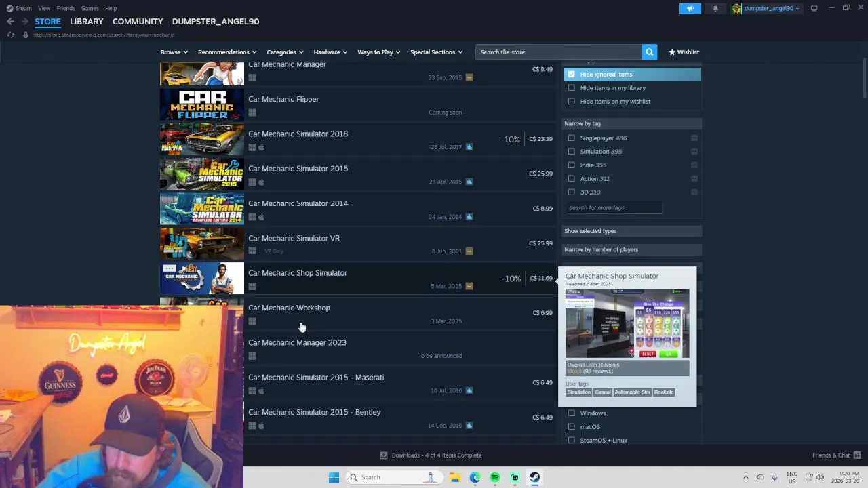The height and width of the screenshot is (488, 868).
Task: Click the Automobile Sim user tag in popup
Action: [x=632, y=392]
